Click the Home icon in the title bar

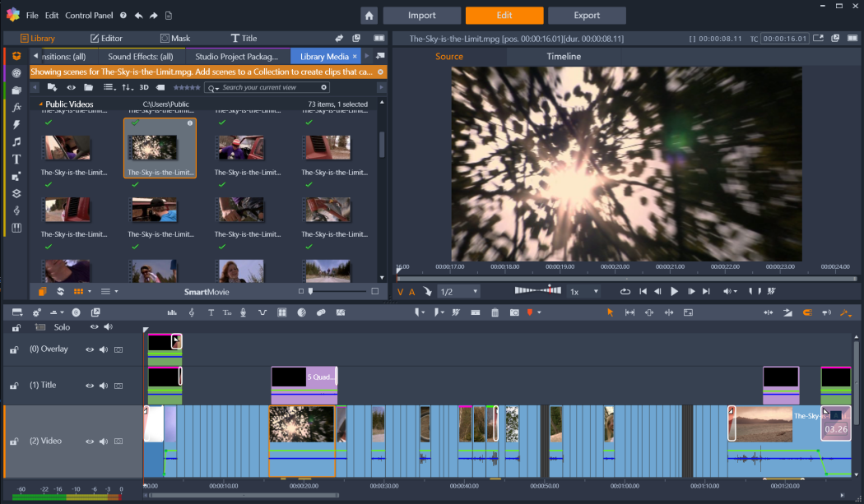click(x=369, y=15)
